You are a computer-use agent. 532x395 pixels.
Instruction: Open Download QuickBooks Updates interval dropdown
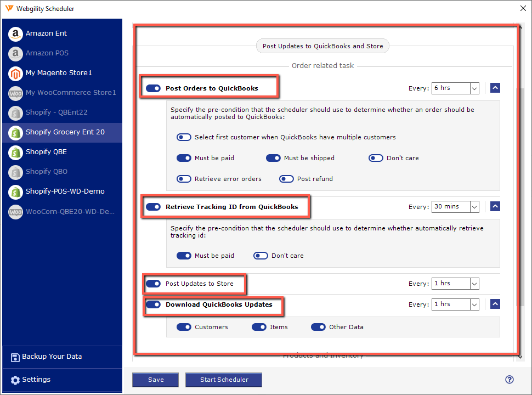tap(455, 304)
